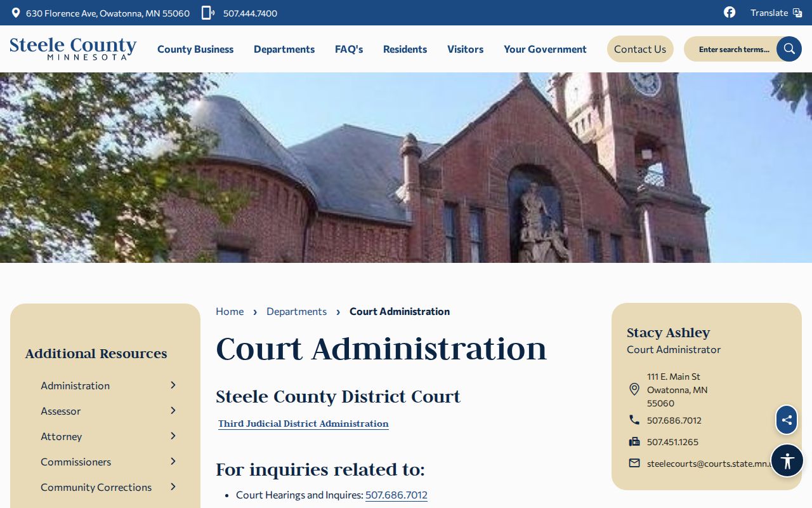
Task: Click the Translate language icon
Action: 797,13
